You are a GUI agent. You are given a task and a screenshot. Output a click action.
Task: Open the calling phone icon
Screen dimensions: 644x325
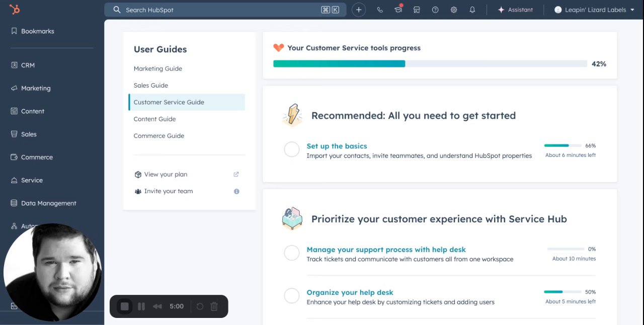(x=380, y=10)
